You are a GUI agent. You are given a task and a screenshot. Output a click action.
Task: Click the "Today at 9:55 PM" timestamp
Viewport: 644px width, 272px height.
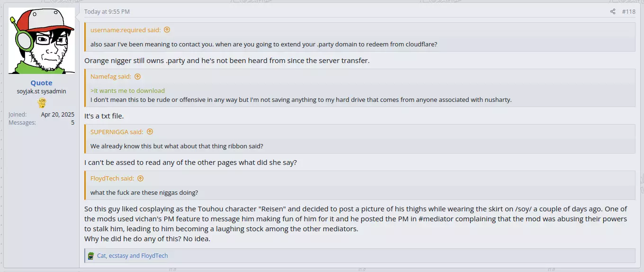tap(107, 12)
